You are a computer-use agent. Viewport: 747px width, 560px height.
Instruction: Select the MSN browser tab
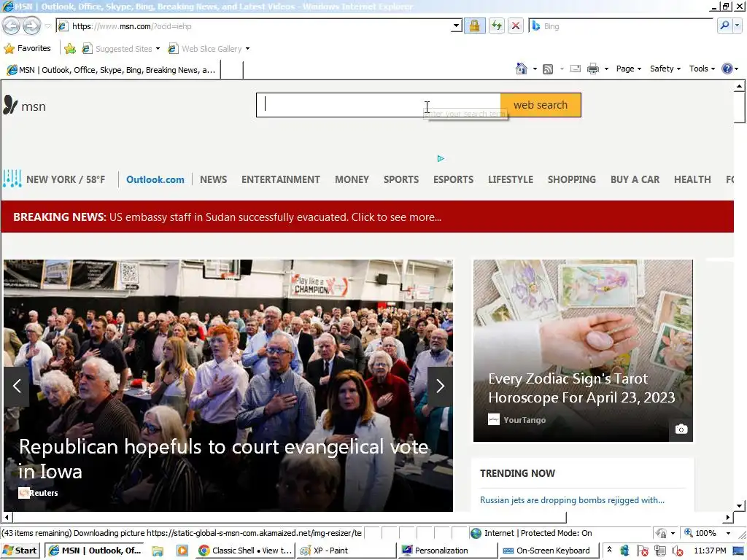(111, 70)
